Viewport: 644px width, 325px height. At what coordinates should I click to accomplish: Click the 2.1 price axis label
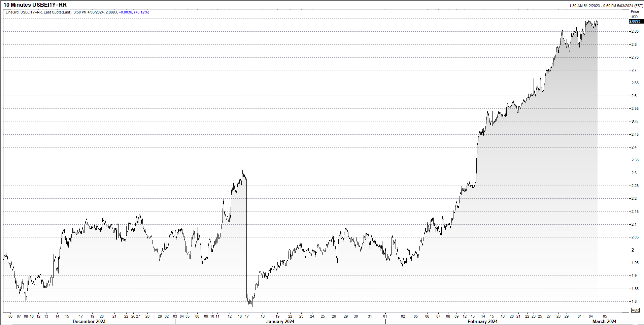[x=634, y=224]
